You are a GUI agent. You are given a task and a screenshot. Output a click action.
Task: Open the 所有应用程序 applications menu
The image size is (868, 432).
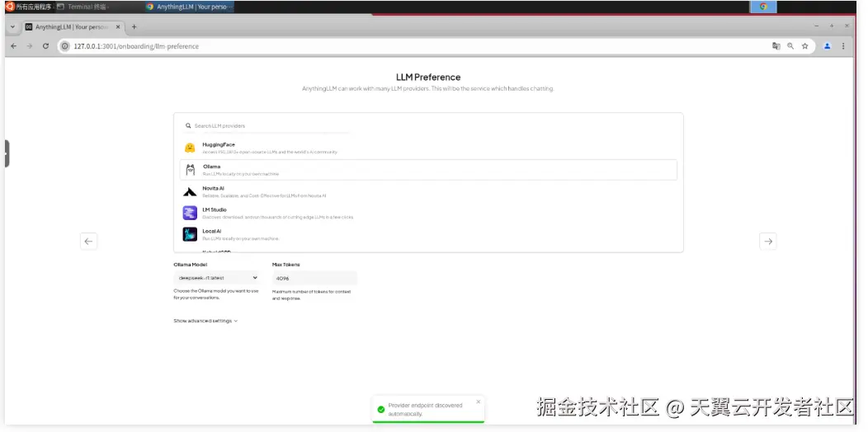click(28, 7)
